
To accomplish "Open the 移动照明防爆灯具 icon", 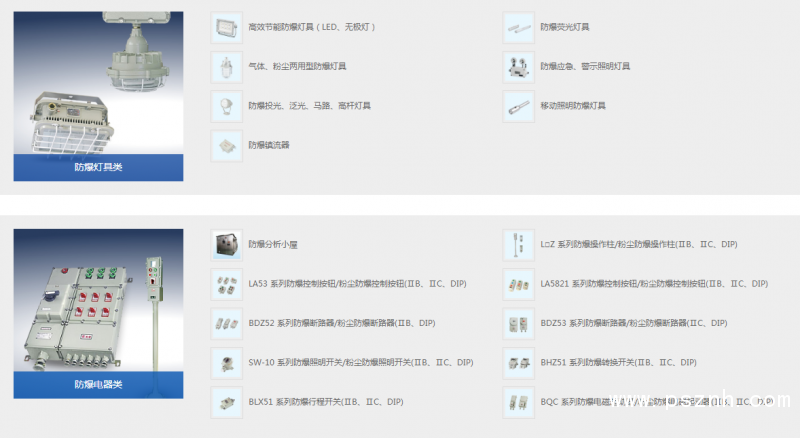I will pos(518,106).
